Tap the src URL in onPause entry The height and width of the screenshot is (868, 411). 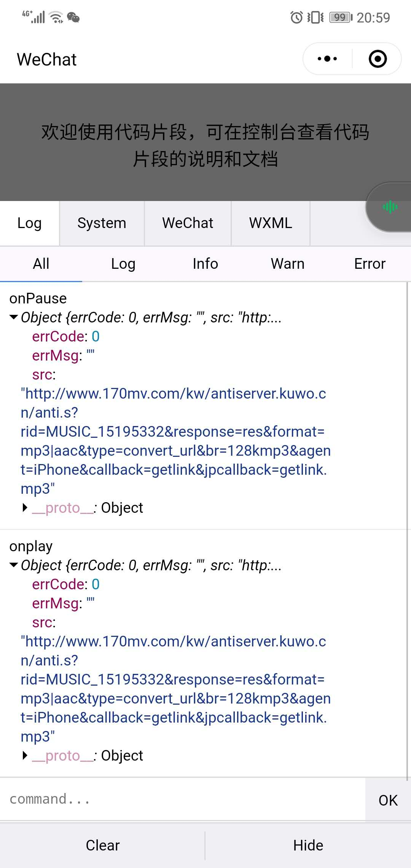pos(175,441)
